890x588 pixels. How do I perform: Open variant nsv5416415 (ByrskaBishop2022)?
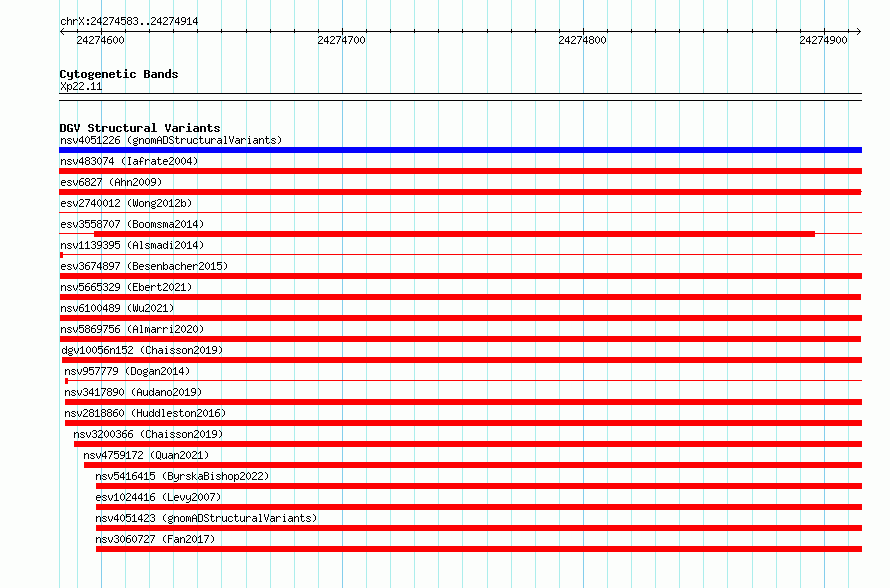(182, 476)
